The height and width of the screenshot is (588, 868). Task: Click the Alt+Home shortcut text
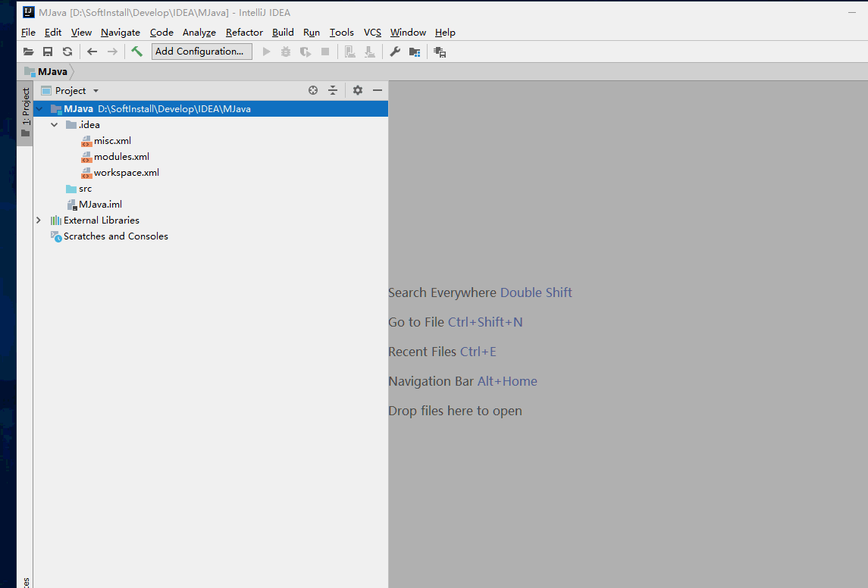pyautogui.click(x=508, y=381)
